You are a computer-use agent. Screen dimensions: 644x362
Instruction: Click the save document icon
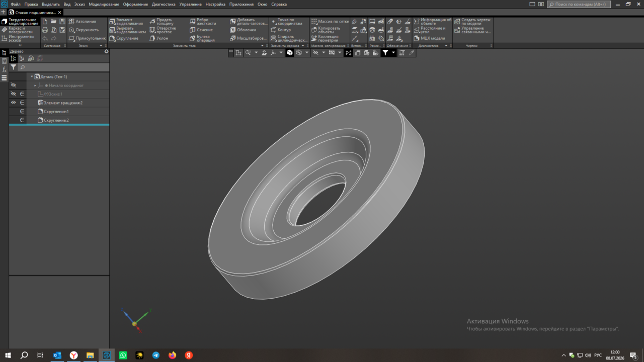(x=62, y=22)
